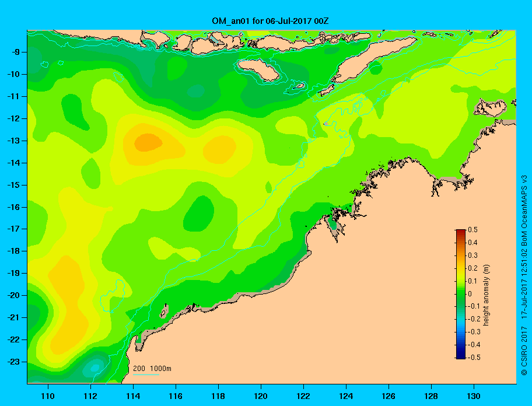The width and height of the screenshot is (532, 406).
Task: Click the latitude -20 axis label
Action: [13, 295]
